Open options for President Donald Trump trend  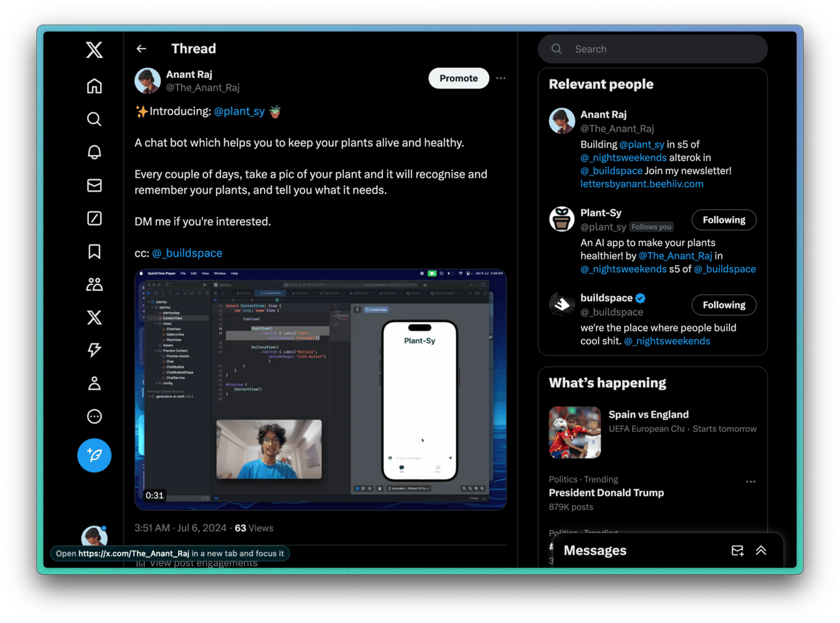(751, 481)
